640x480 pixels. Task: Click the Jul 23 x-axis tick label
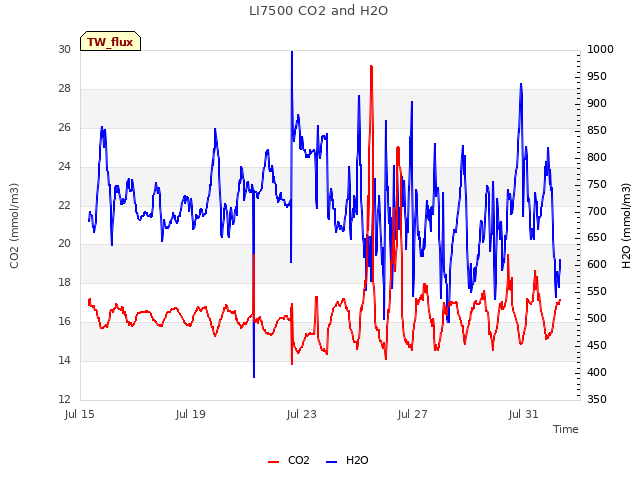[x=302, y=414]
